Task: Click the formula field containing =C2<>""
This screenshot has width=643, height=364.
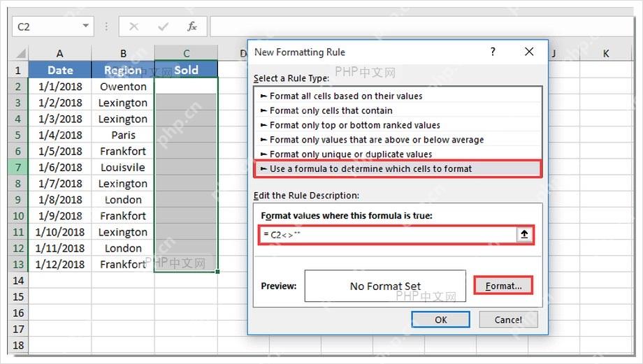Action: click(x=388, y=235)
